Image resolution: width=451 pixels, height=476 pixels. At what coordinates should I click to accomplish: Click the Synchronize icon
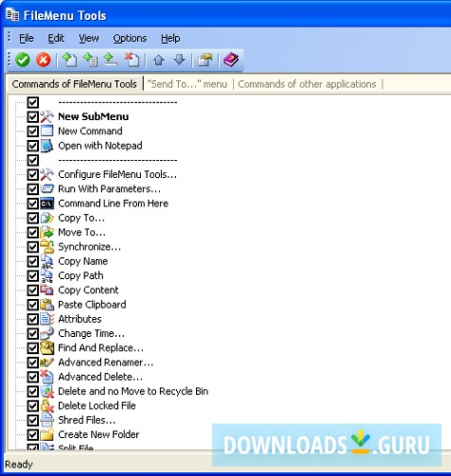47,247
